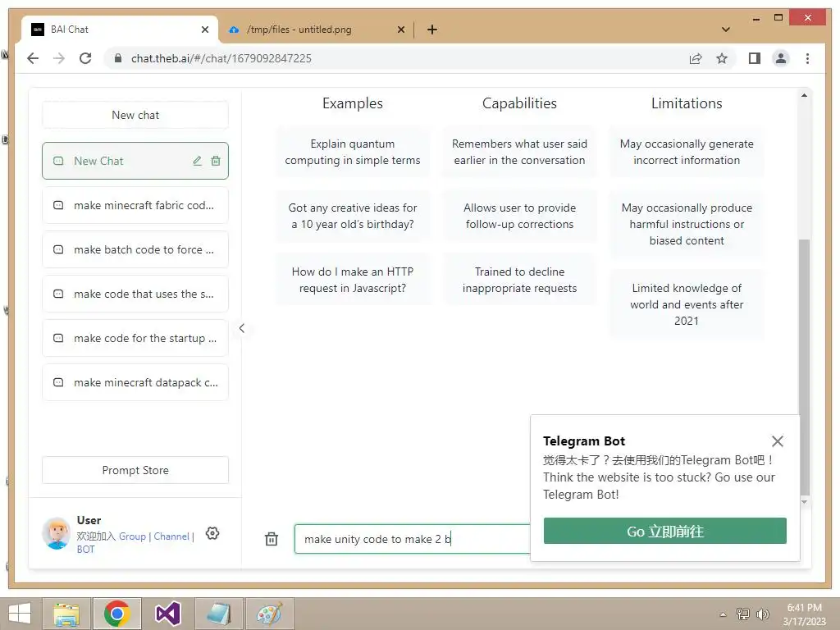Follow the Channel link
The height and width of the screenshot is (630, 840).
(171, 536)
